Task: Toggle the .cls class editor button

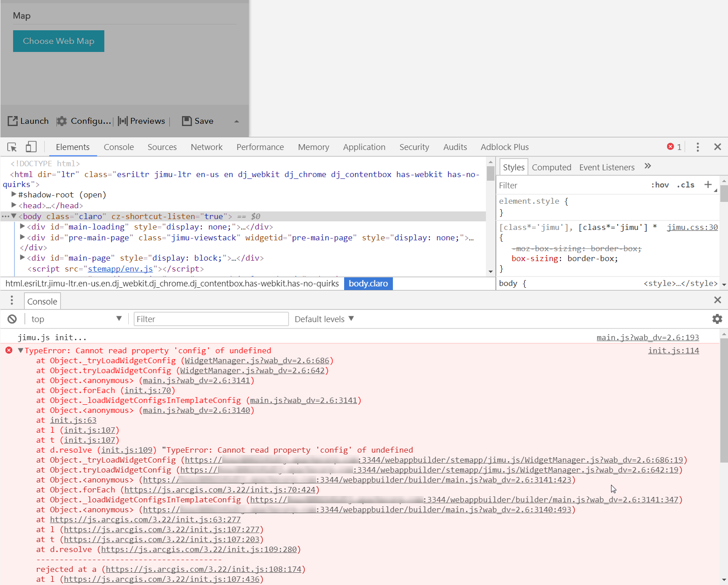Action: pos(686,185)
